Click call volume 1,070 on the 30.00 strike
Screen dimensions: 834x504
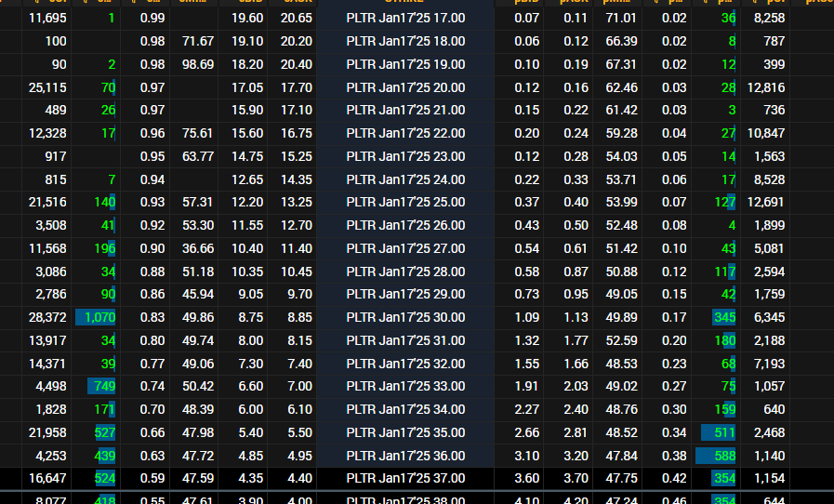[100, 318]
